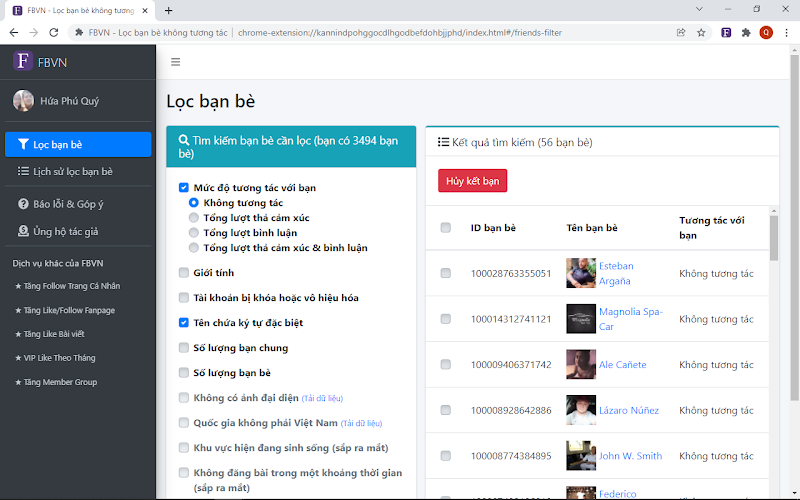
Task: Open a new browser tab
Action: (168, 10)
